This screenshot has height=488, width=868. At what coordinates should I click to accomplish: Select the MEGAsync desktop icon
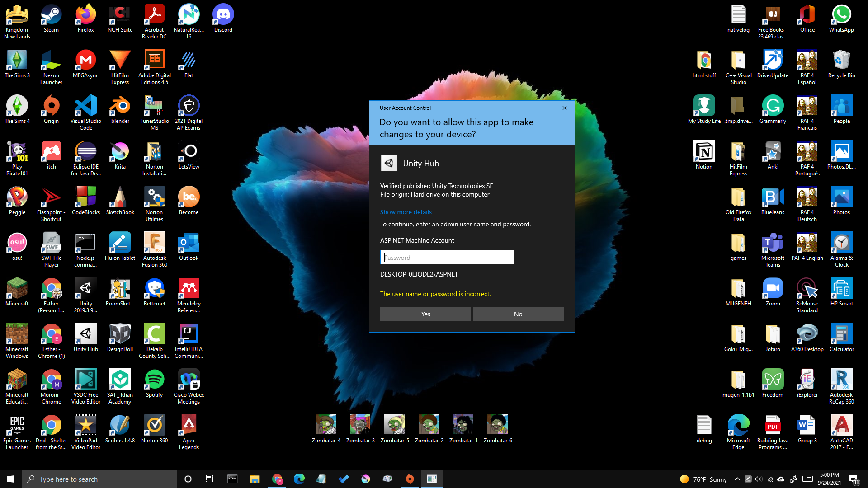click(85, 64)
